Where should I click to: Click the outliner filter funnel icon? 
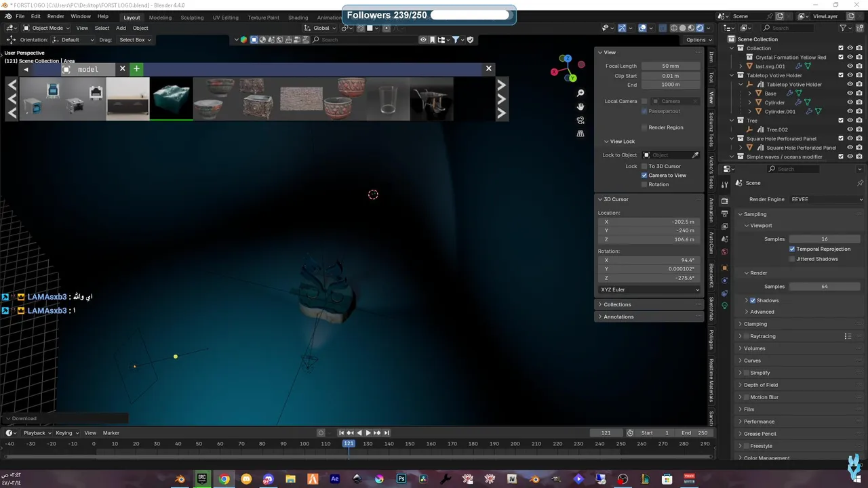tap(844, 28)
